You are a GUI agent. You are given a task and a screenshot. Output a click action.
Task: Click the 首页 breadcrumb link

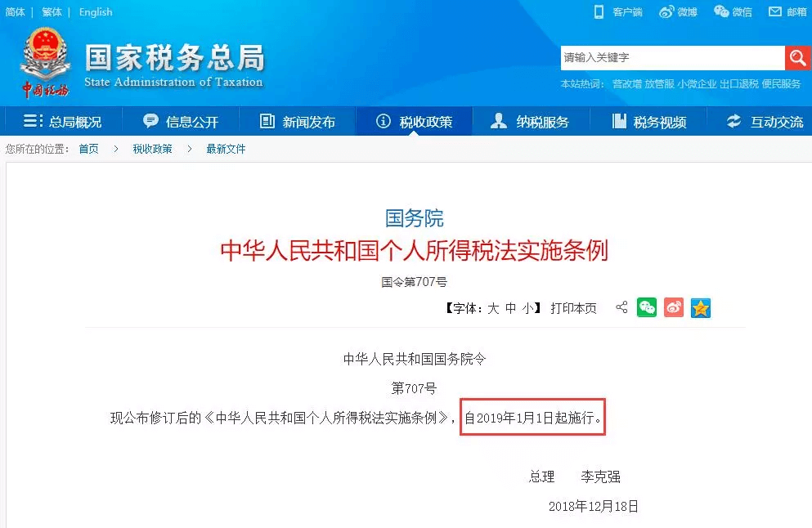[88, 149]
